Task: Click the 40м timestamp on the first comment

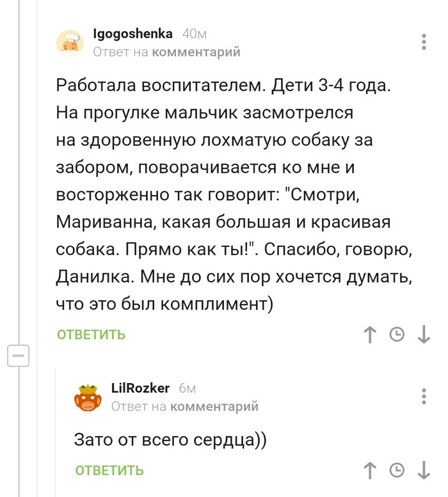Action: 194,34
